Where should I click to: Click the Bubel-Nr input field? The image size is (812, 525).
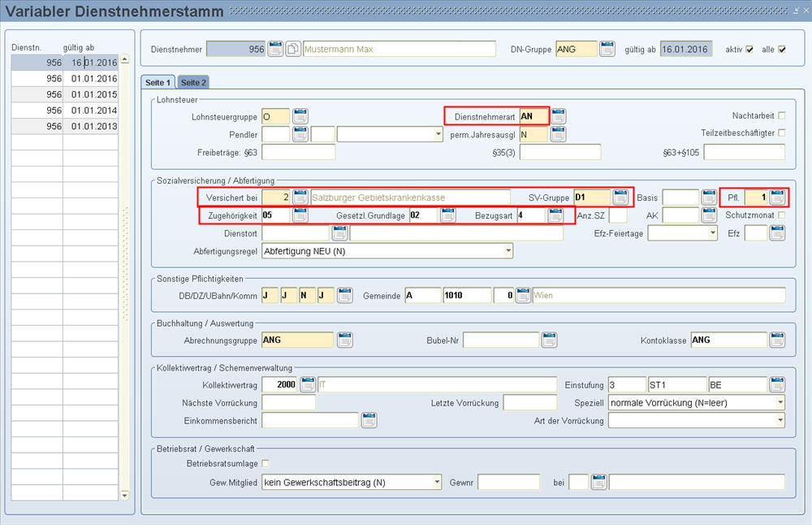[x=499, y=340]
